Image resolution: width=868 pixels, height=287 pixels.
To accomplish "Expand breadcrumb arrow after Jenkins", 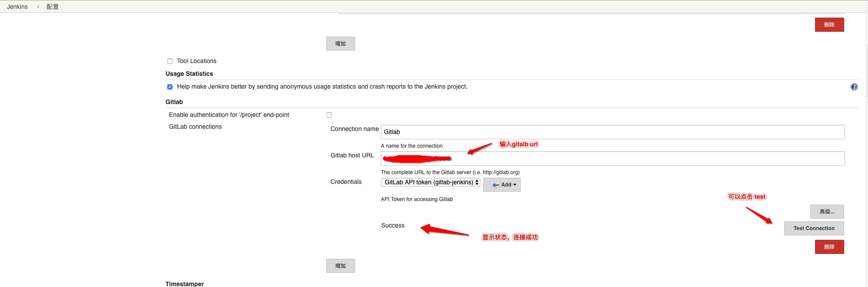I will (38, 7).
